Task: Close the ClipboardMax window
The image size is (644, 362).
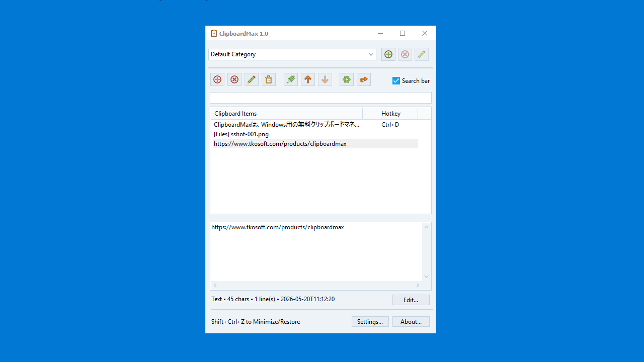Action: pyautogui.click(x=425, y=33)
